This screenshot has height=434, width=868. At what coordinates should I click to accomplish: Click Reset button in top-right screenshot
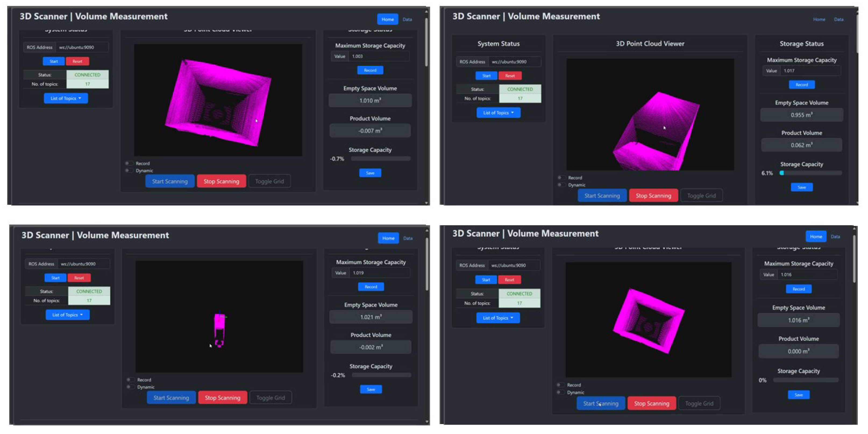(x=510, y=76)
